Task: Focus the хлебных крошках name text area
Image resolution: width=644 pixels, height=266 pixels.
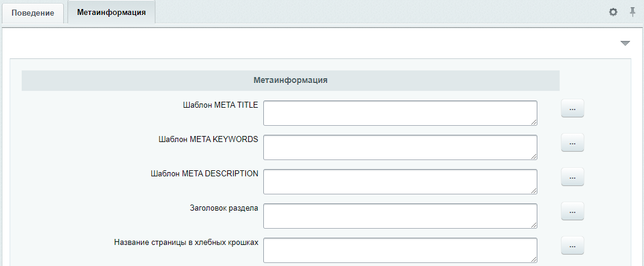Action: tap(400, 250)
